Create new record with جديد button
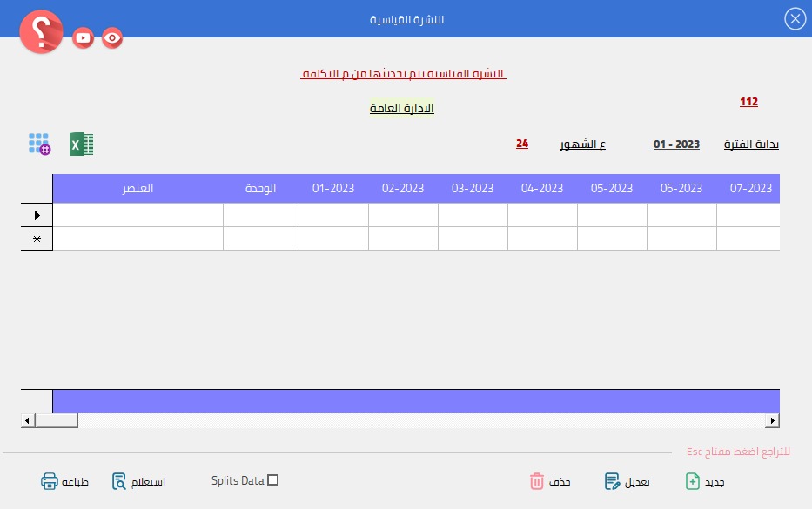Viewport: 812px width, 509px height. pyautogui.click(x=705, y=481)
